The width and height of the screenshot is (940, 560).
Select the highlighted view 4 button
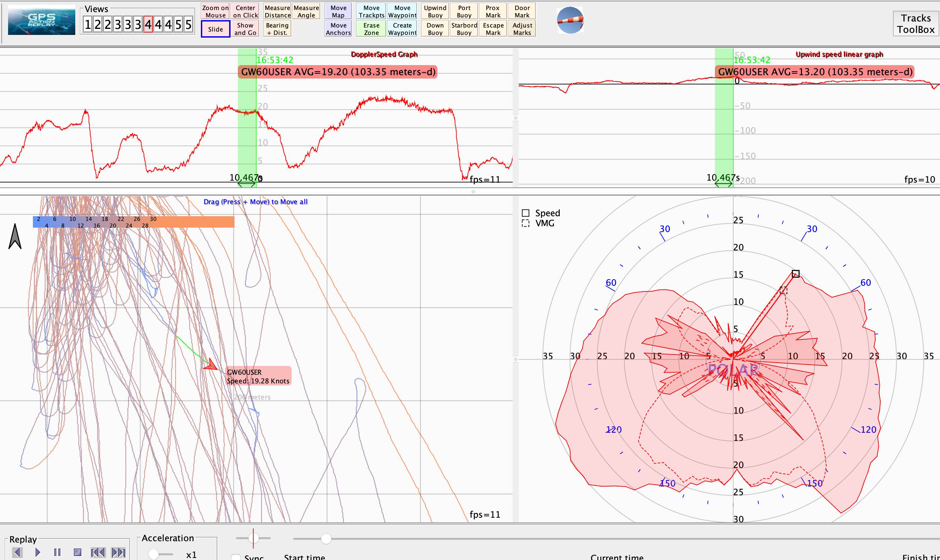(x=148, y=25)
